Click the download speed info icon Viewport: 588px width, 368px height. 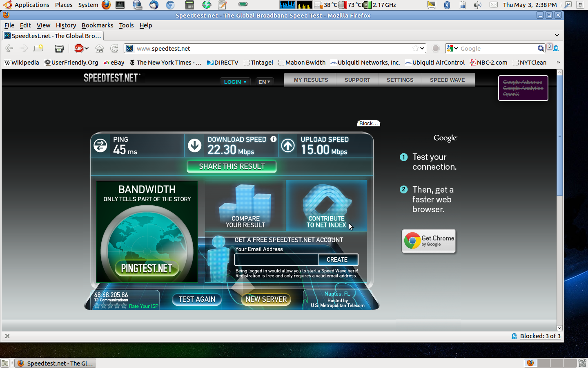pyautogui.click(x=273, y=139)
